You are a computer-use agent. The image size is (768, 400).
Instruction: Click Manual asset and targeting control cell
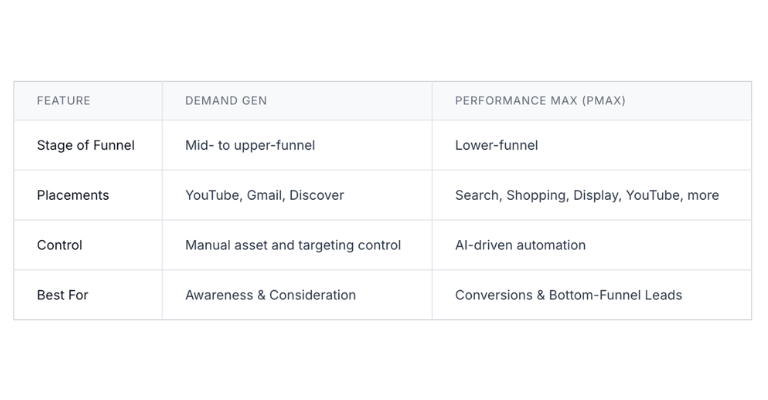tap(293, 245)
